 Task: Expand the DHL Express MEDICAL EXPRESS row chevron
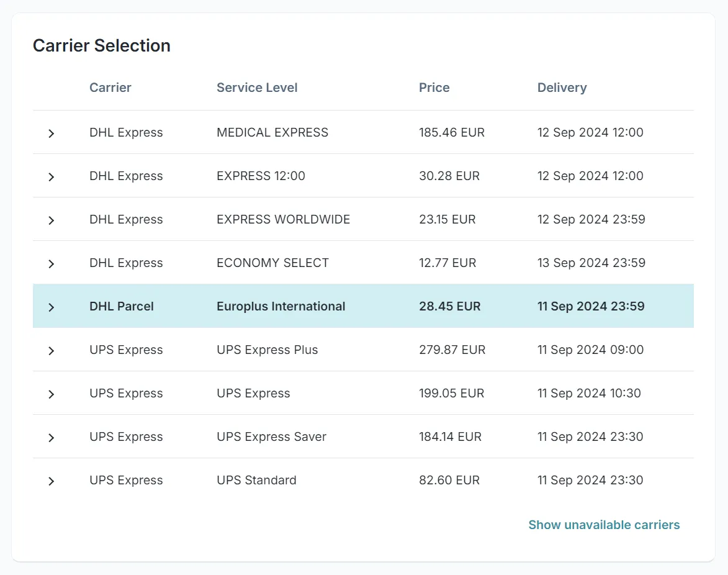tap(51, 134)
